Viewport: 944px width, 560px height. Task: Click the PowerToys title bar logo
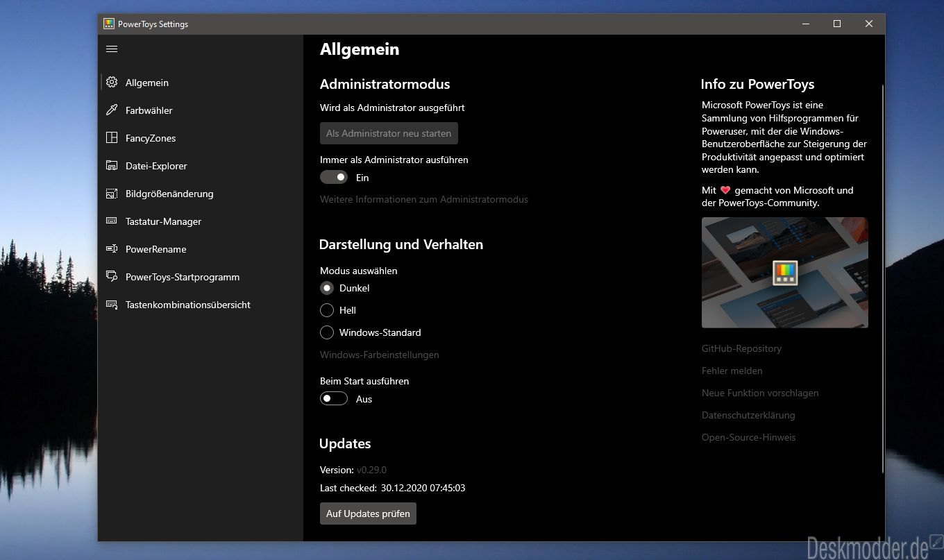[x=109, y=24]
